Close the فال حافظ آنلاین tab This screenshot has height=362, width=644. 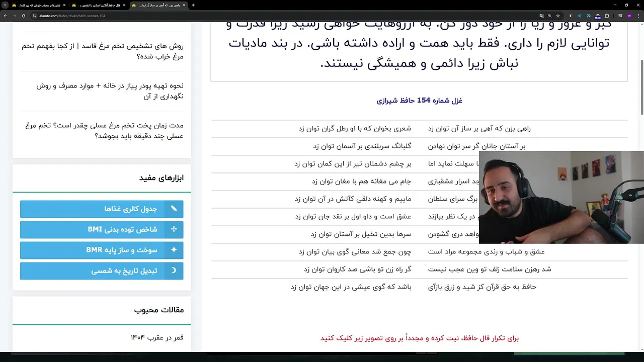124,5
